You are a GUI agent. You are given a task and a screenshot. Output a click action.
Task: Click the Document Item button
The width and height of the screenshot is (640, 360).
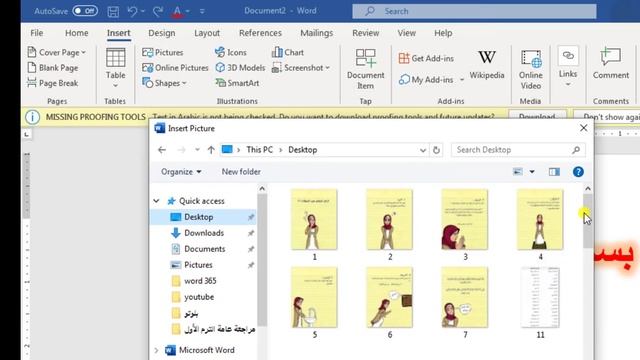[x=365, y=69]
